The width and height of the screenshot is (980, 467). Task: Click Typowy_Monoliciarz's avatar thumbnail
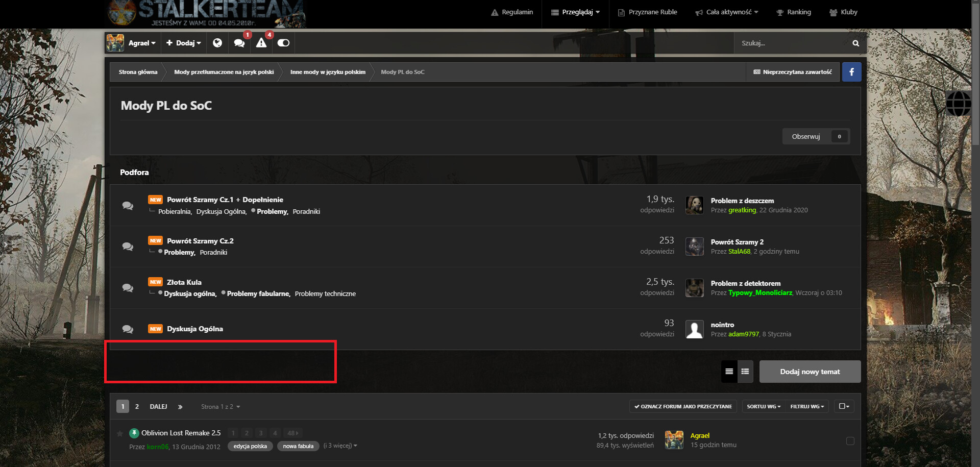(694, 288)
